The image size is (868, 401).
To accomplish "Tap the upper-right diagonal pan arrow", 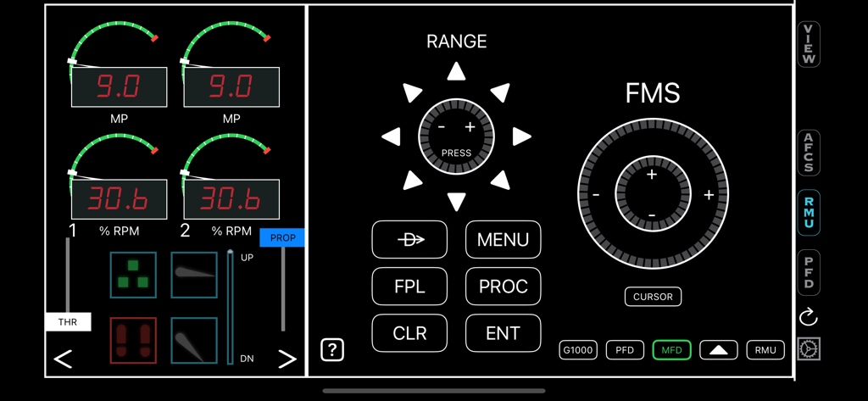I will tap(501, 92).
